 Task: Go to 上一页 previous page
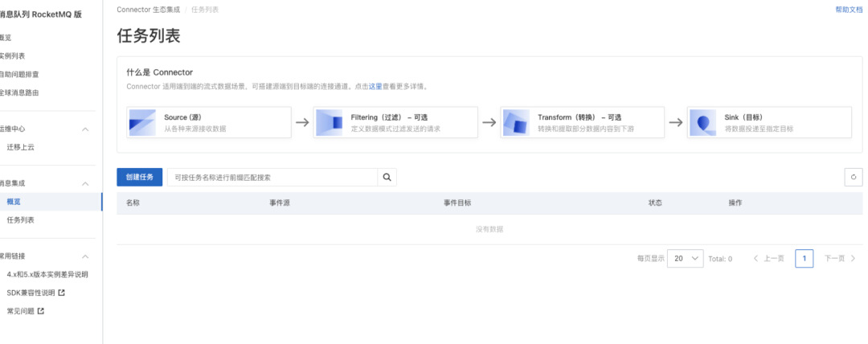(x=768, y=259)
